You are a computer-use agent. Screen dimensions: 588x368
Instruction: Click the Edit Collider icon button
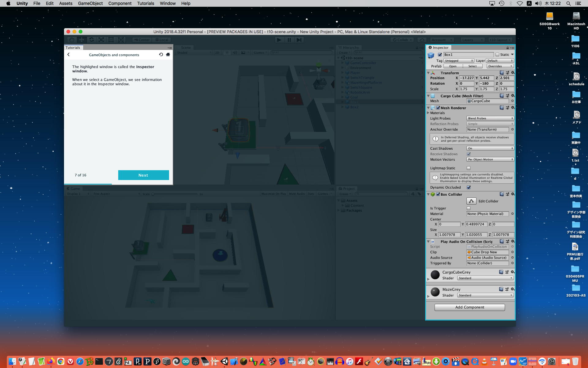point(471,201)
